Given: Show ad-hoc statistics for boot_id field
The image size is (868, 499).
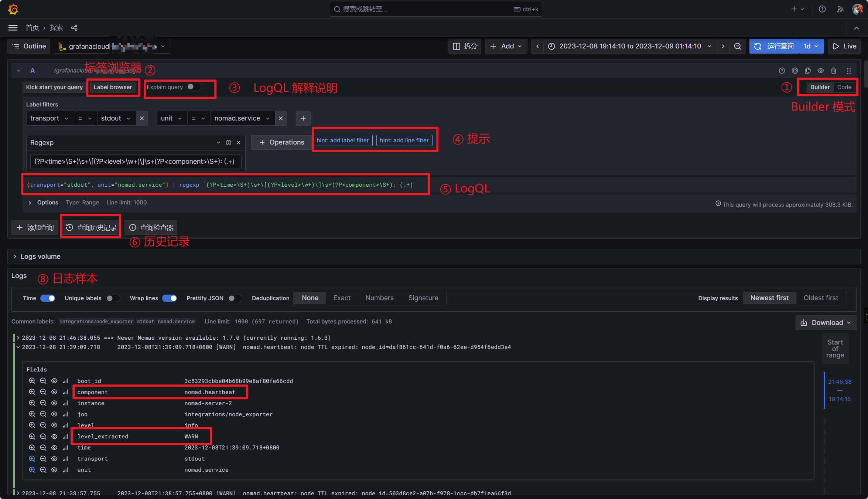Looking at the screenshot, I should (65, 381).
